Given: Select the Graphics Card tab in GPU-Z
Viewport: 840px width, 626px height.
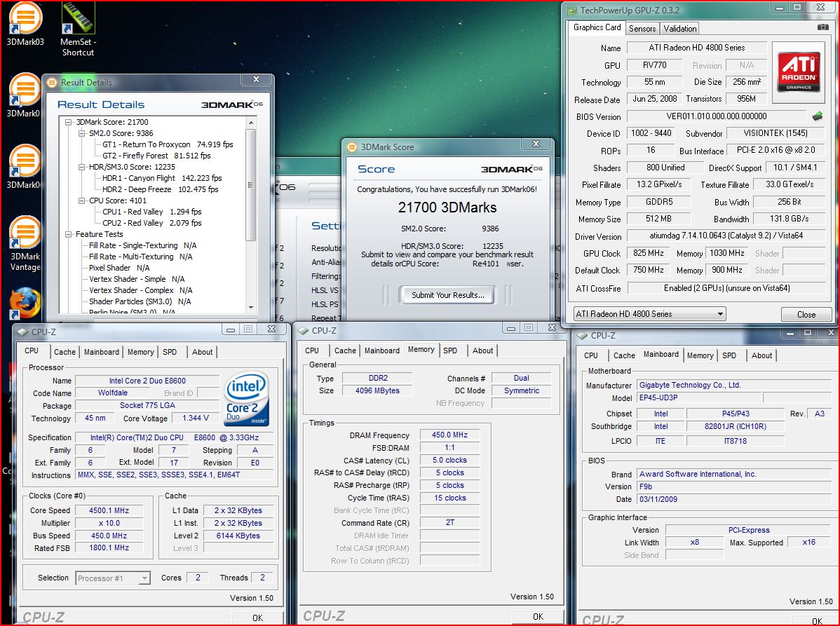Looking at the screenshot, I should 597,27.
